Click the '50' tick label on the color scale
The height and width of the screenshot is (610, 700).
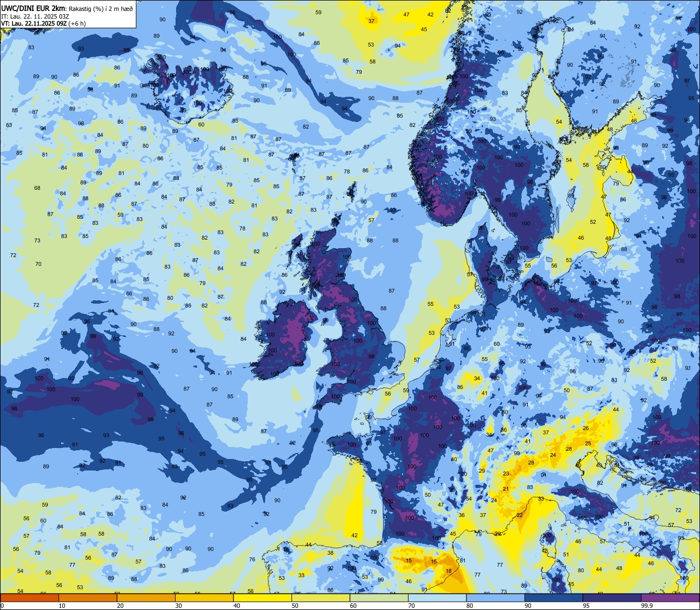coord(295,606)
